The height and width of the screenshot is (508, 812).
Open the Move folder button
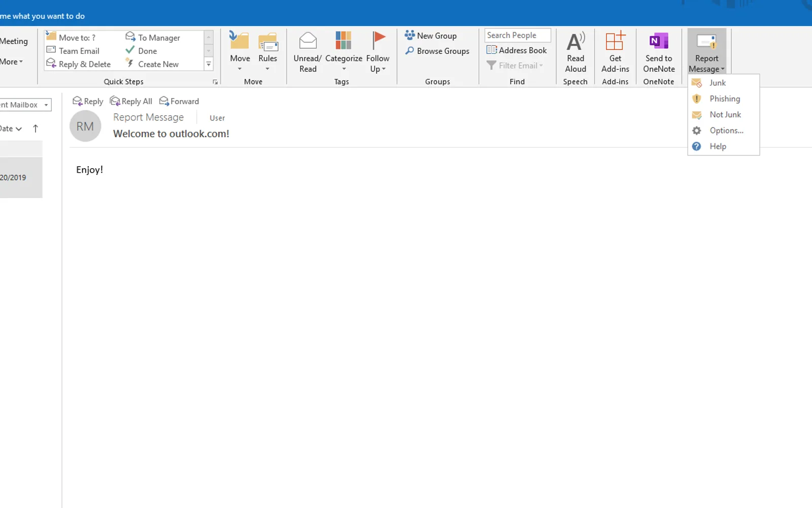pyautogui.click(x=240, y=51)
